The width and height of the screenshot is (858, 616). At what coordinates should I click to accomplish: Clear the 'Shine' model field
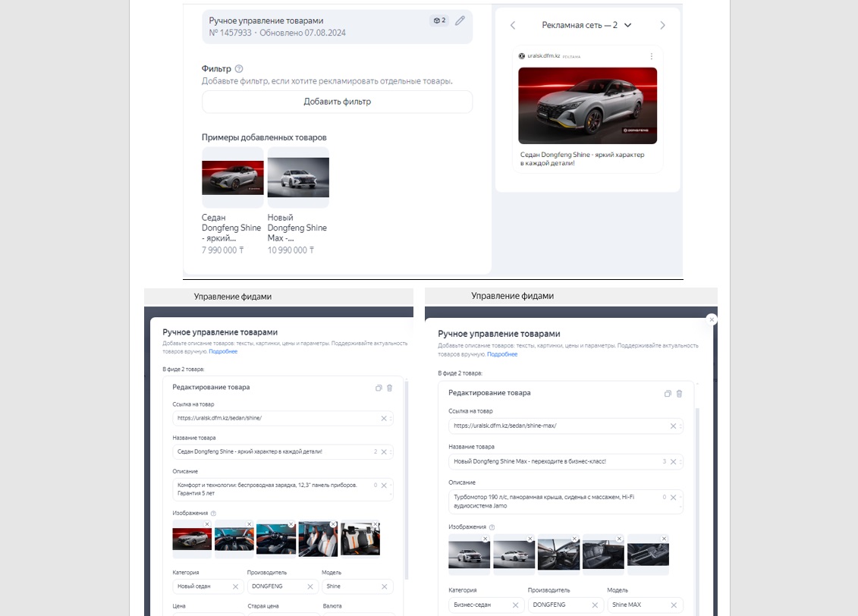tap(384, 586)
